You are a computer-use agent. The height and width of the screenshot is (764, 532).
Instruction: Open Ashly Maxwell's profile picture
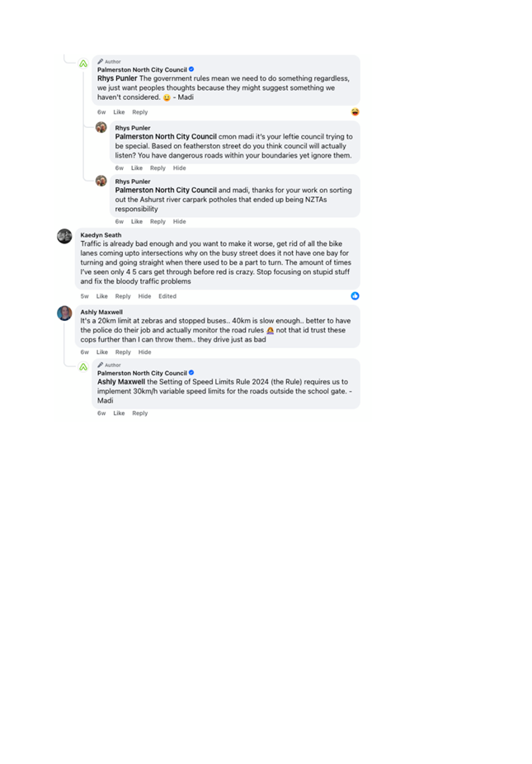tap(64, 314)
